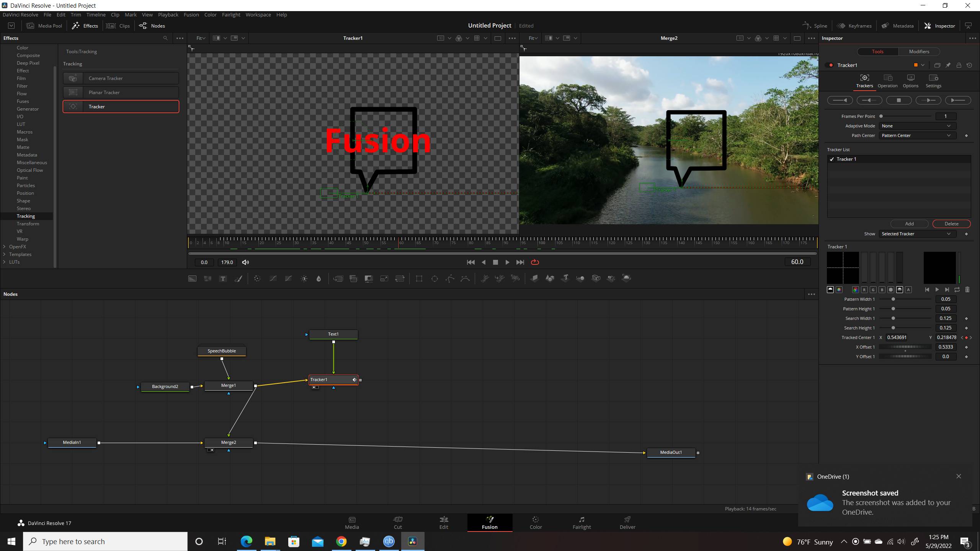Reset Tracker1 settings with the circular arrow icon
Viewport: 980px width, 551px height.
click(969, 65)
